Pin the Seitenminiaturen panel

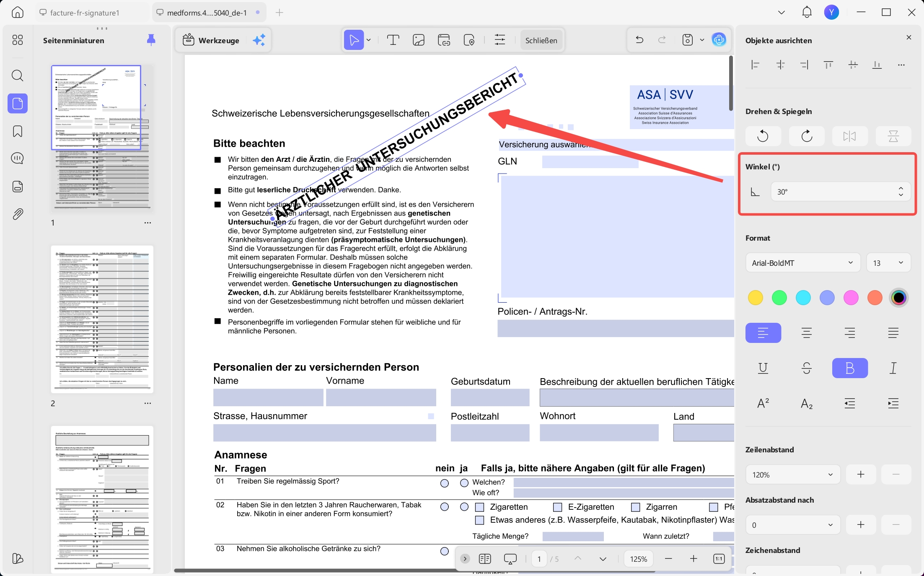pyautogui.click(x=151, y=40)
